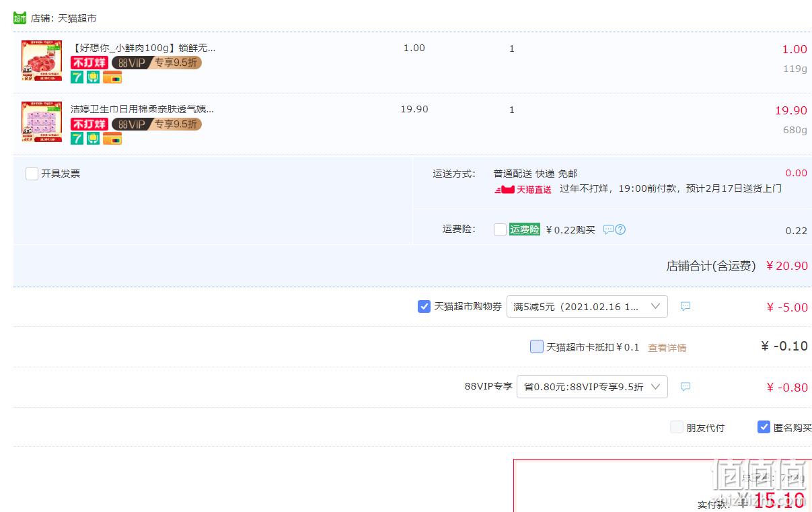The width and height of the screenshot is (812, 512).
Task: Click the coupon discount amount ¥-5.00
Action: (787, 307)
